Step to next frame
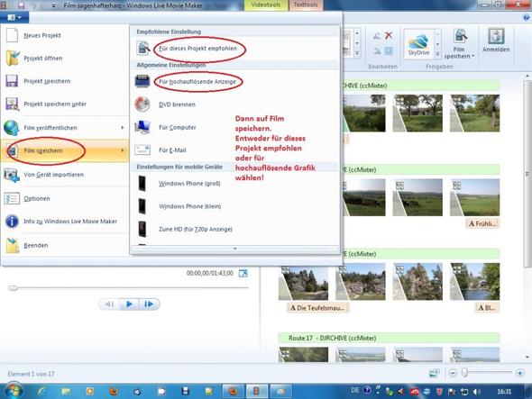Image resolution: width=532 pixels, height=399 pixels. [x=149, y=304]
